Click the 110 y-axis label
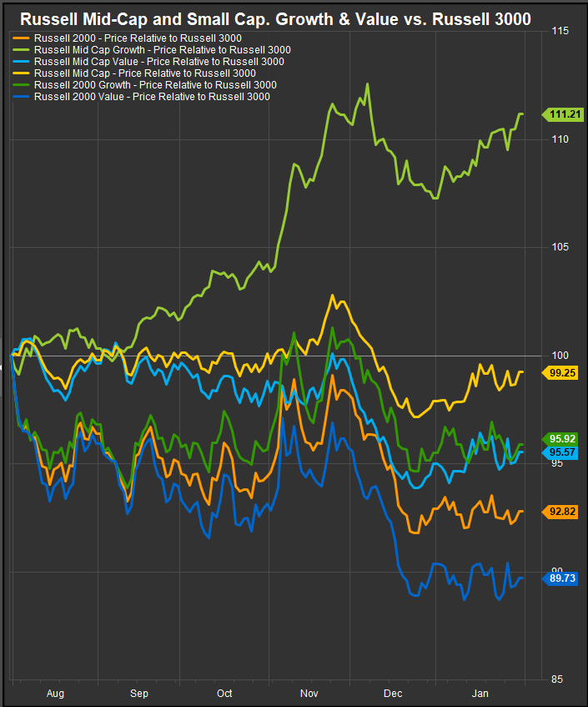The height and width of the screenshot is (707, 588). [x=560, y=139]
